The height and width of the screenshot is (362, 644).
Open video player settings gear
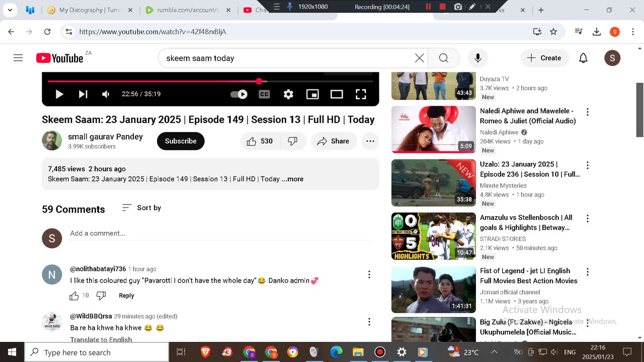288,94
